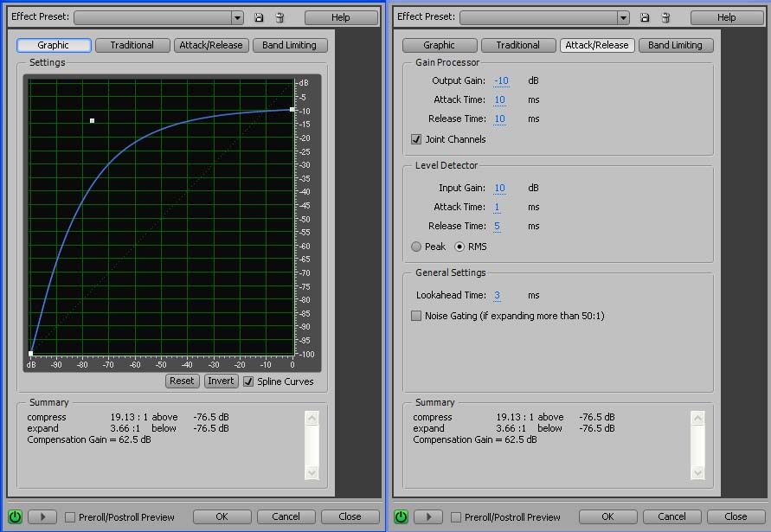Click save preset icon in left panel
771x532 pixels.
(259, 17)
